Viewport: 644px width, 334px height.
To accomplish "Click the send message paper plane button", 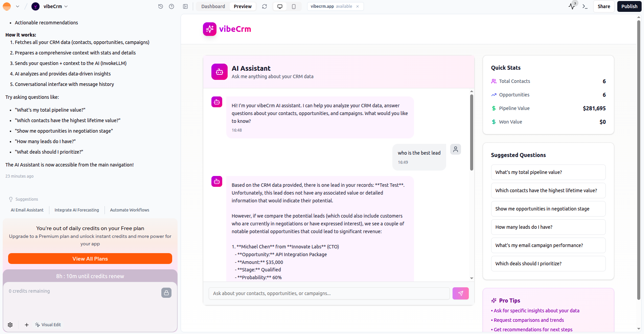I will [460, 293].
